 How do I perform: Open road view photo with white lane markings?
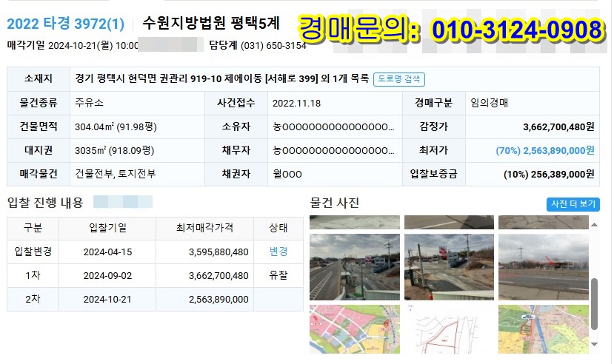(x=355, y=267)
